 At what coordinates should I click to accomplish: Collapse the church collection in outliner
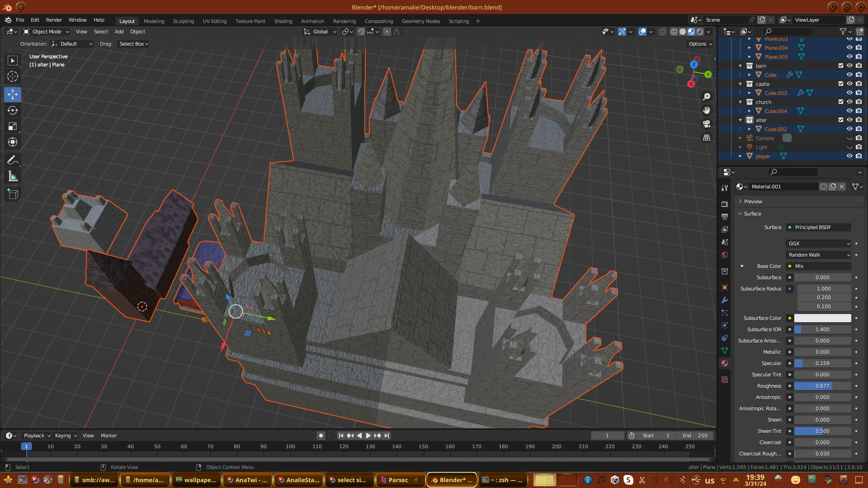click(741, 102)
